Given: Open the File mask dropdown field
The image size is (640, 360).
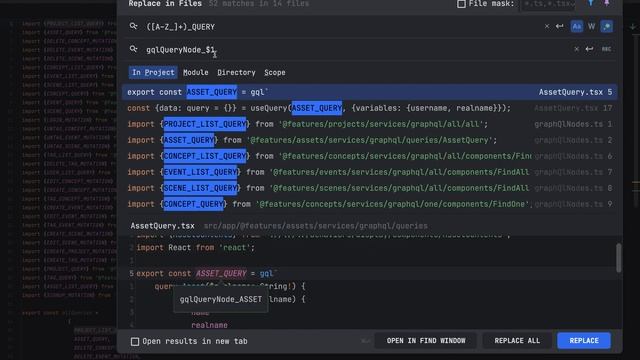Looking at the screenshot, I should (547, 4).
